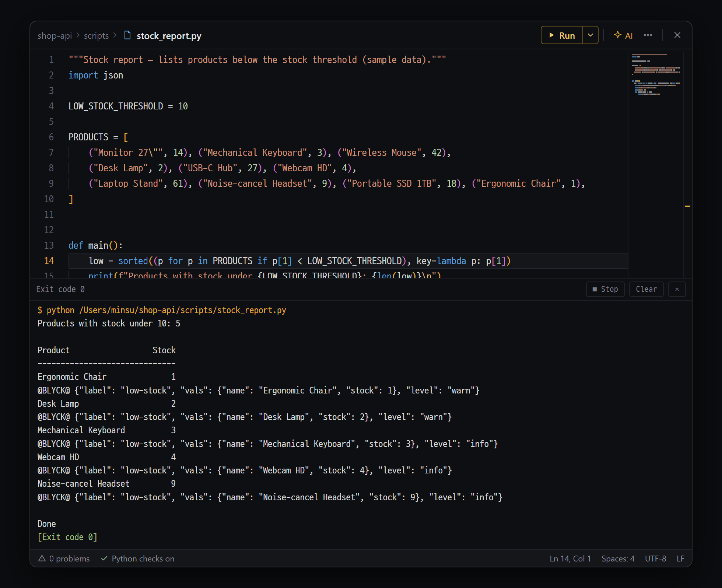Stop the running process
This screenshot has width=722, height=588.
coord(605,289)
